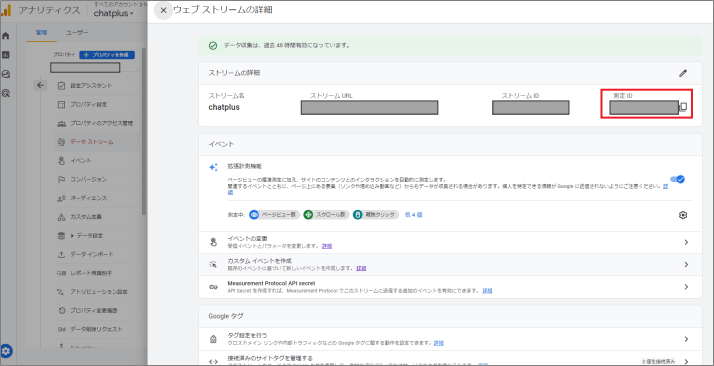The height and width of the screenshot is (366, 714).
Task: Close the web stream details panel
Action: 163,10
